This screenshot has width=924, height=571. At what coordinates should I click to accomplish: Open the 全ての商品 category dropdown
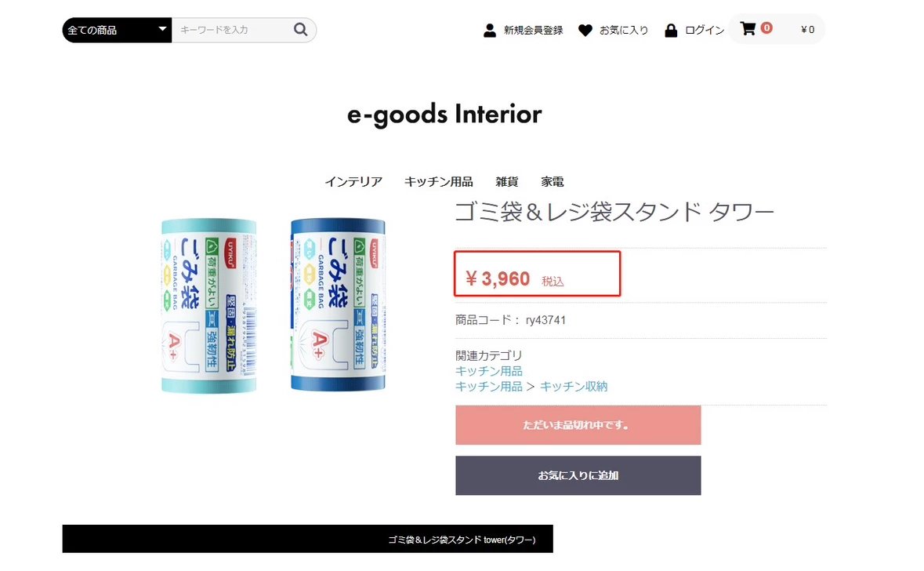click(117, 30)
